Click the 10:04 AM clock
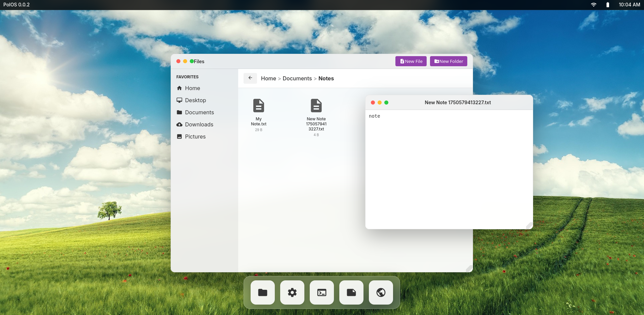 pos(629,5)
